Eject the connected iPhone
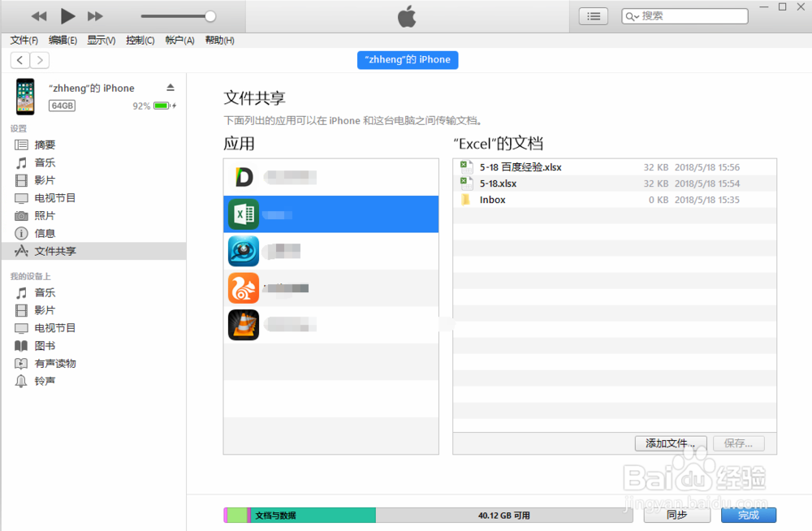 [x=169, y=87]
